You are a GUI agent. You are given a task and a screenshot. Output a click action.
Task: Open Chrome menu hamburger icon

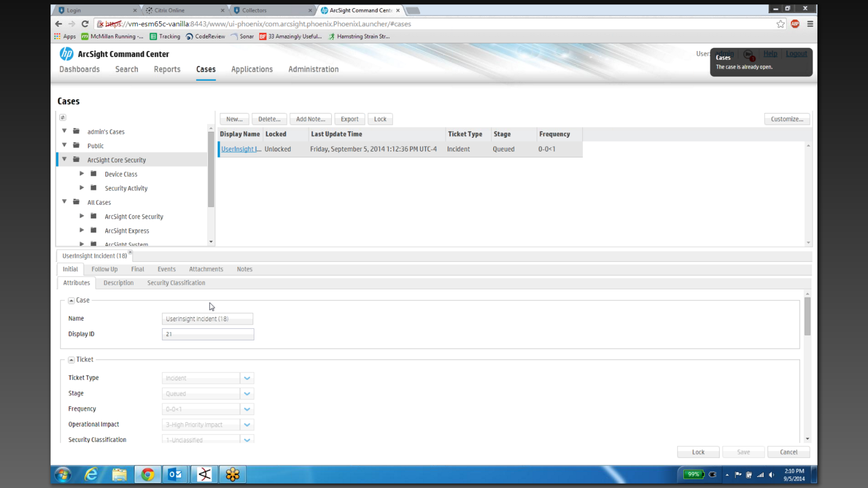click(x=810, y=24)
